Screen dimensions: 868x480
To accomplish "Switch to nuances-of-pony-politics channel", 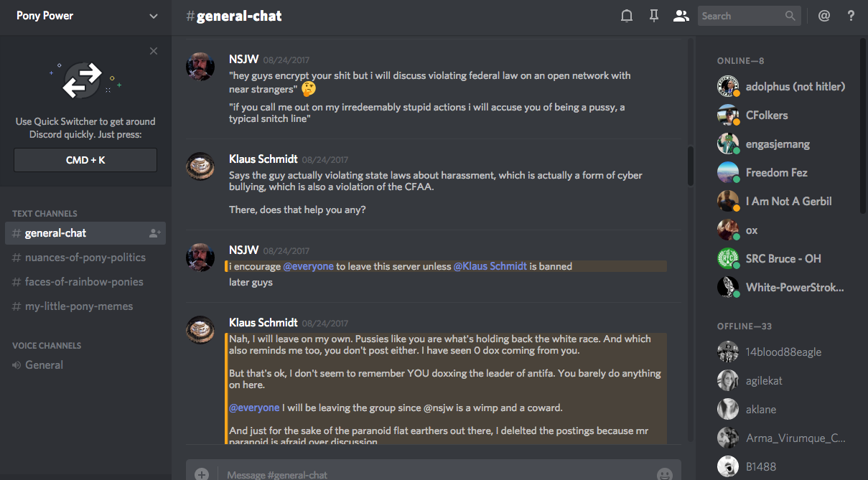I will (x=85, y=258).
